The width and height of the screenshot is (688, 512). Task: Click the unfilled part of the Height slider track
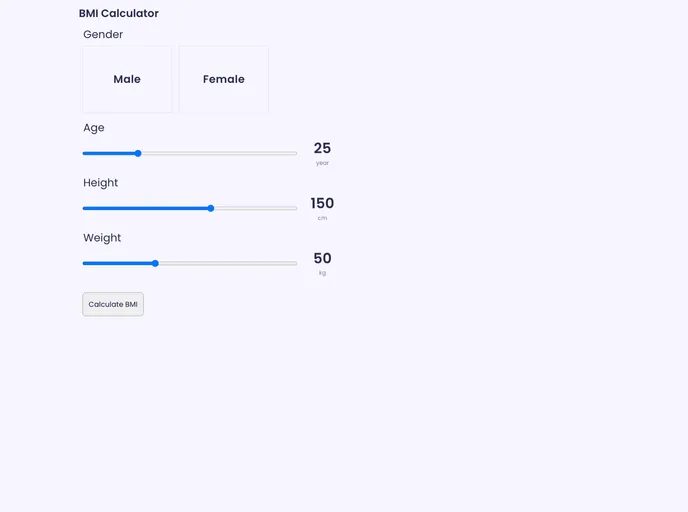click(256, 208)
